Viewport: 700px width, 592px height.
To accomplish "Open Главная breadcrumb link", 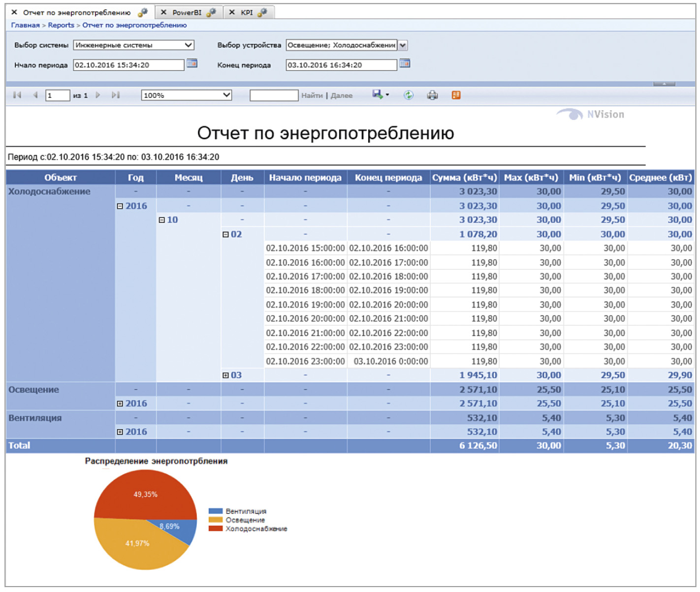I will point(25,25).
